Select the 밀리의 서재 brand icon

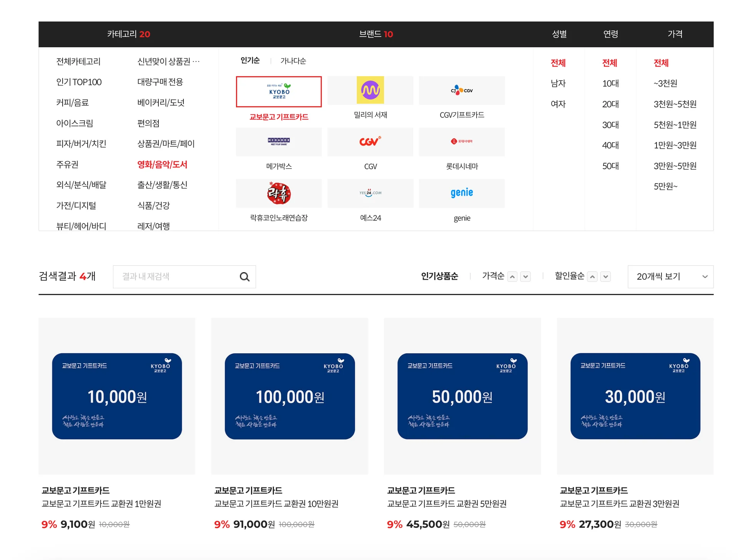pos(370,90)
